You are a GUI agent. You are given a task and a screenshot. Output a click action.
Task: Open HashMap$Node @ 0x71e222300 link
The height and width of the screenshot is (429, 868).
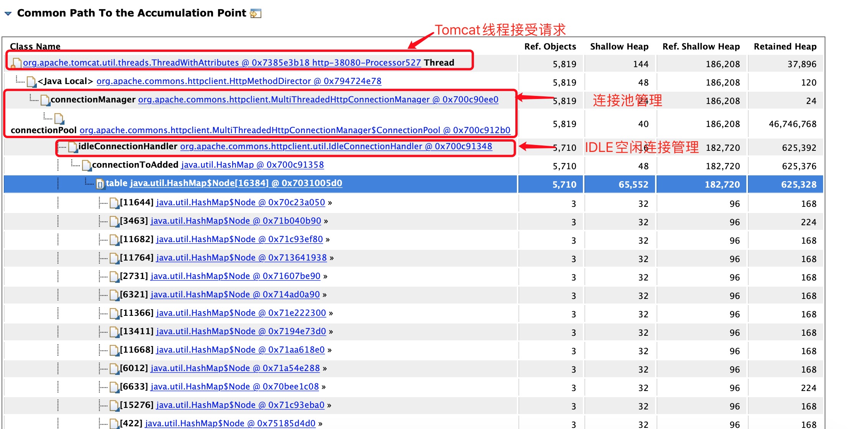pos(241,313)
